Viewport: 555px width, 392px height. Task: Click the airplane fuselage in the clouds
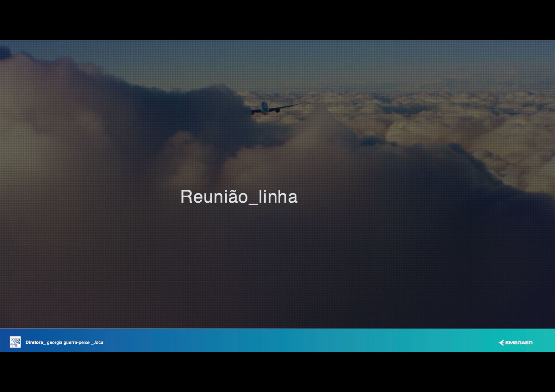[x=263, y=107]
